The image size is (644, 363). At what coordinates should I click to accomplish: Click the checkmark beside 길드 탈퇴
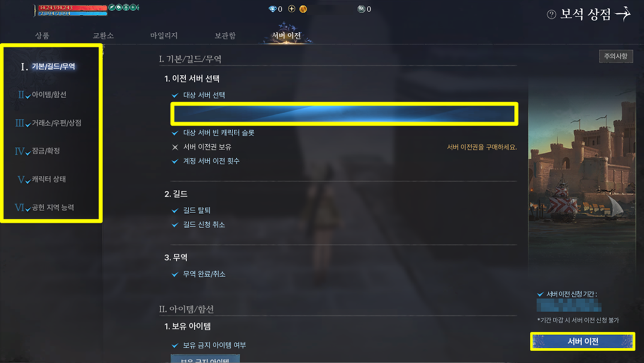point(175,211)
